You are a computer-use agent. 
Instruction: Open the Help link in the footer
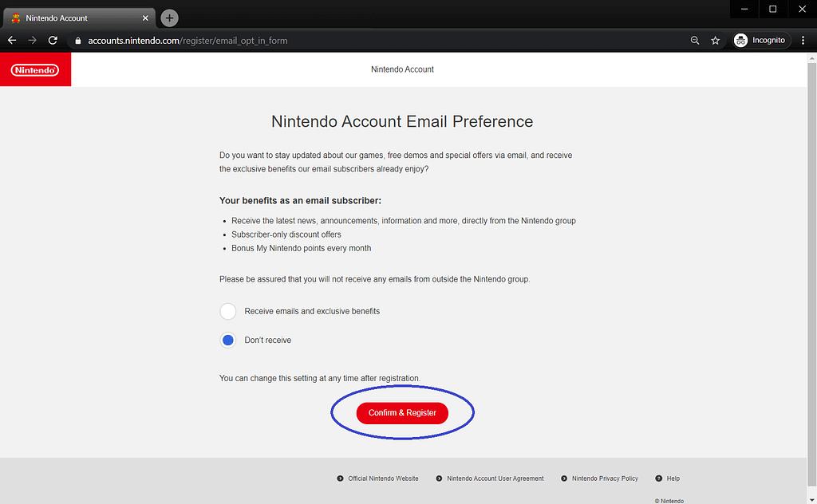[673, 478]
